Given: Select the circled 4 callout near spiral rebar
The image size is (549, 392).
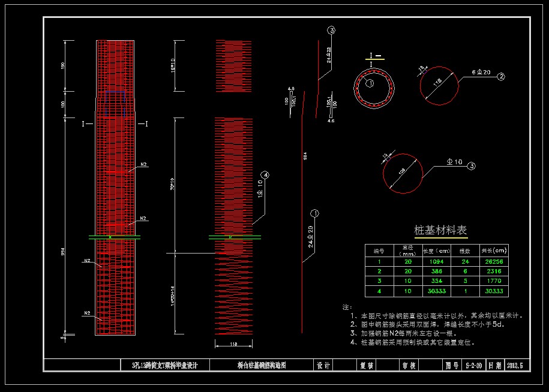Looking at the screenshot, I should click(x=265, y=175).
